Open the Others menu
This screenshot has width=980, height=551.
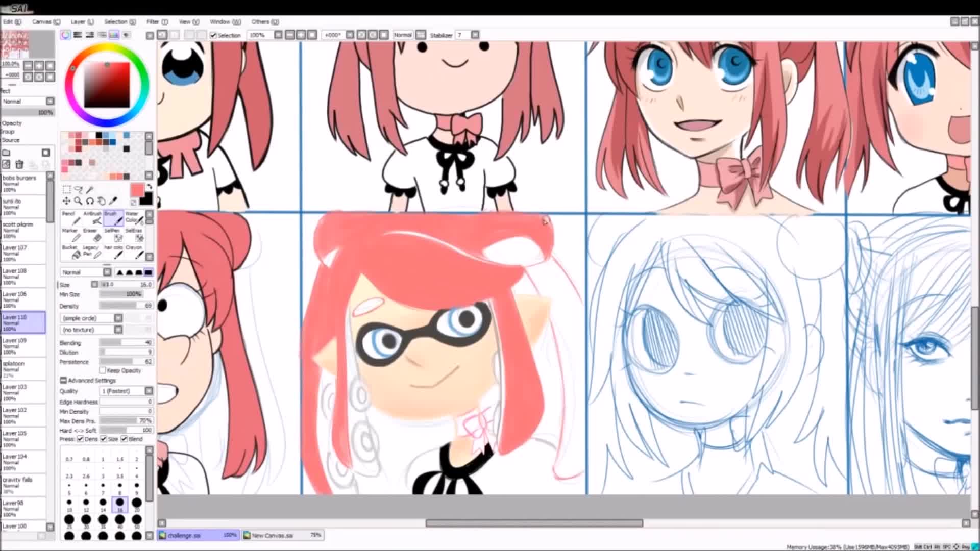point(265,22)
